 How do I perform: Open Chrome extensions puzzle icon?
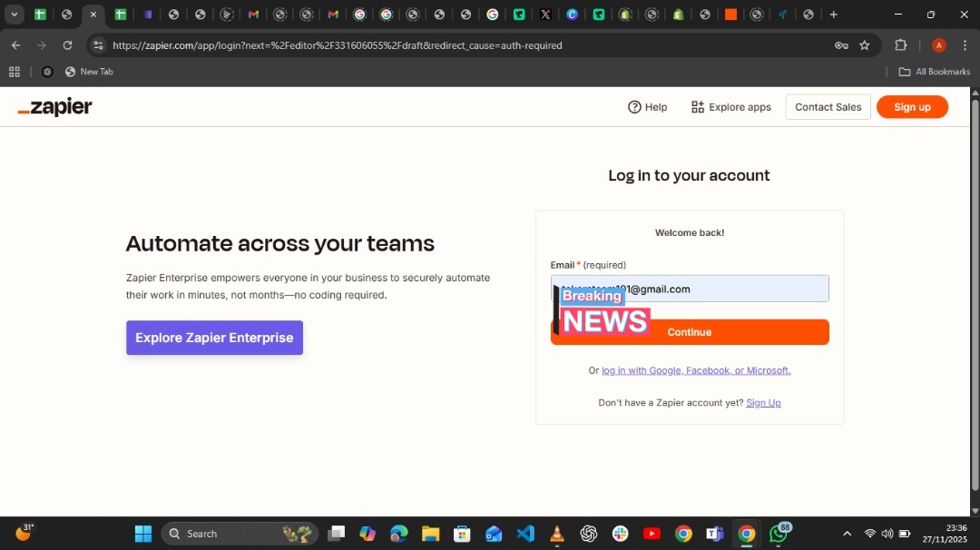[x=901, y=45]
